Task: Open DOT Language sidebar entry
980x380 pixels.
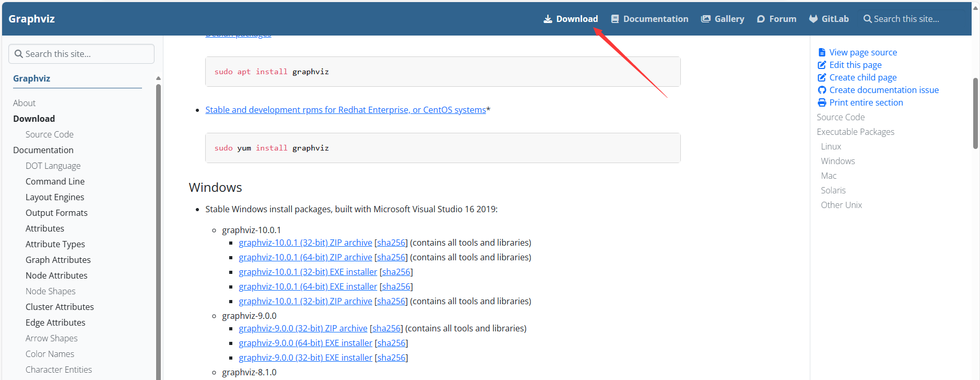Action: click(x=53, y=166)
